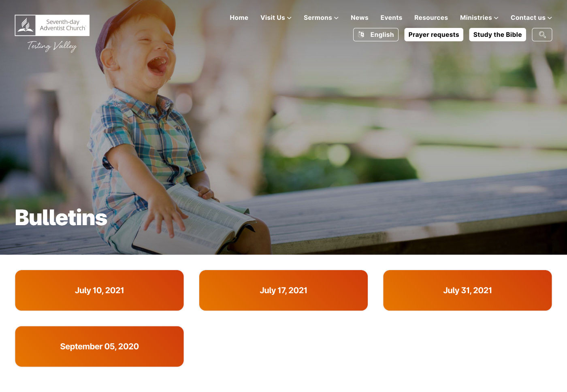Viewport: 567px width, 392px height.
Task: Expand the Visit Us chevron
Action: tap(289, 18)
